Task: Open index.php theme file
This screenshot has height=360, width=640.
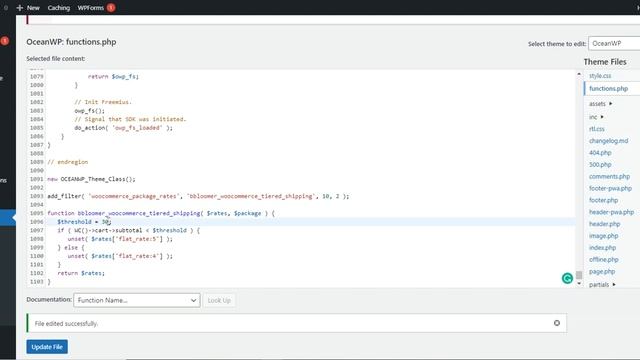Action: click(x=602, y=247)
